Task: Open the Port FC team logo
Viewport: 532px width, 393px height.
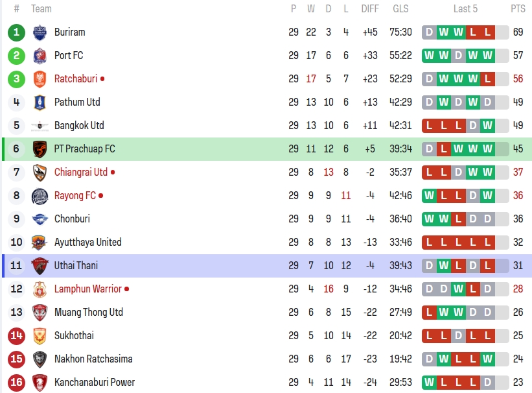Action: (40, 56)
